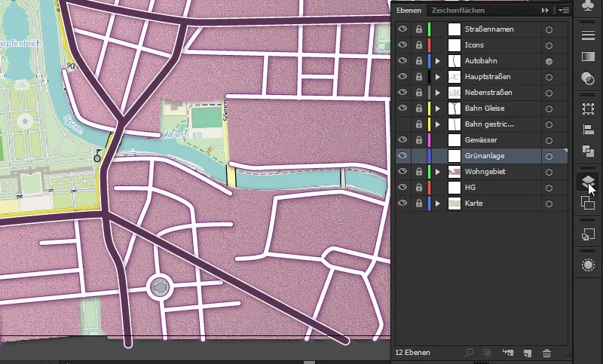The image size is (603, 364).
Task: Switch to the Ebenen tab
Action: click(x=409, y=11)
